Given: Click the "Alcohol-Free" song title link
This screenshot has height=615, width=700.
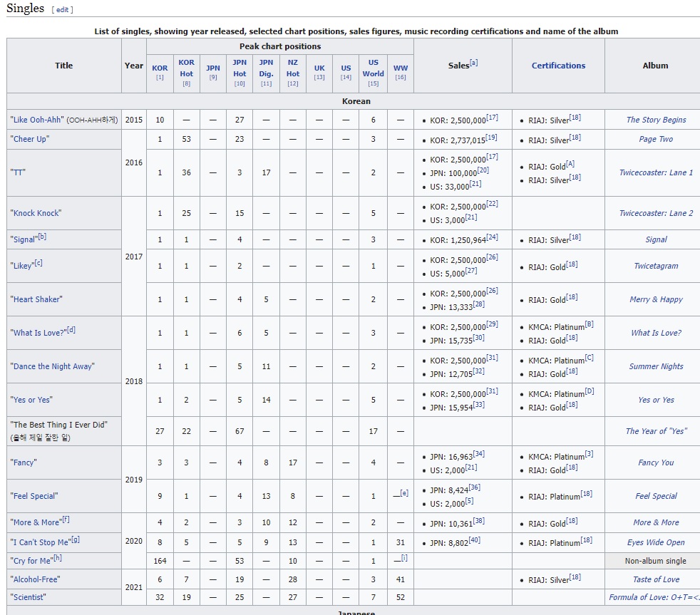Looking at the screenshot, I should (x=35, y=579).
